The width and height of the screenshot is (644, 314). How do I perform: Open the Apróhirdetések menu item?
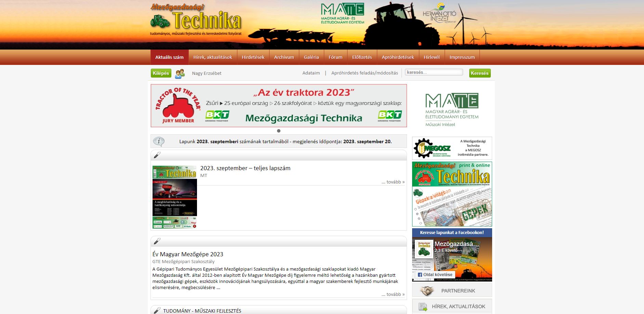click(x=398, y=57)
